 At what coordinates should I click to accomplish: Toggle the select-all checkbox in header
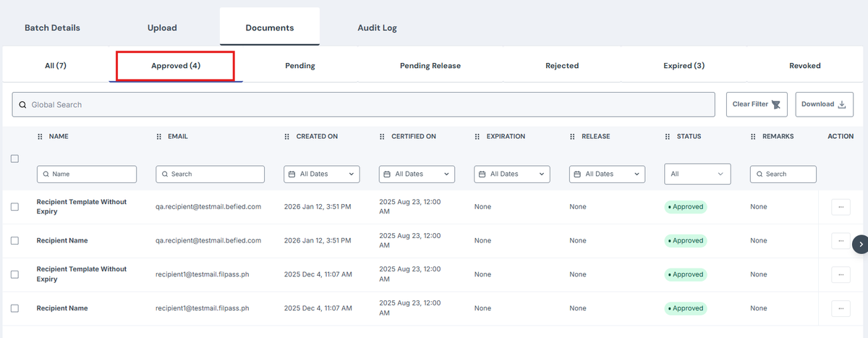[14, 159]
